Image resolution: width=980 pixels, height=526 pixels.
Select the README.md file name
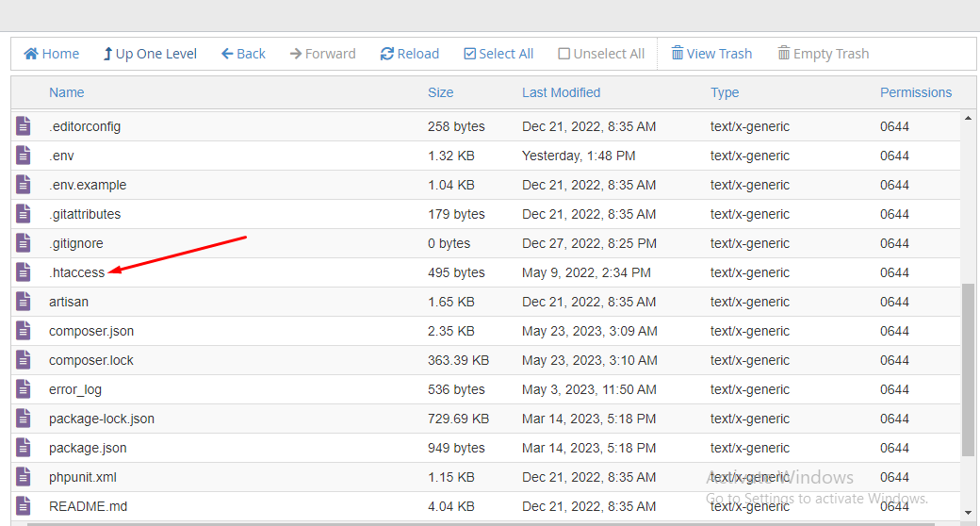pos(88,506)
